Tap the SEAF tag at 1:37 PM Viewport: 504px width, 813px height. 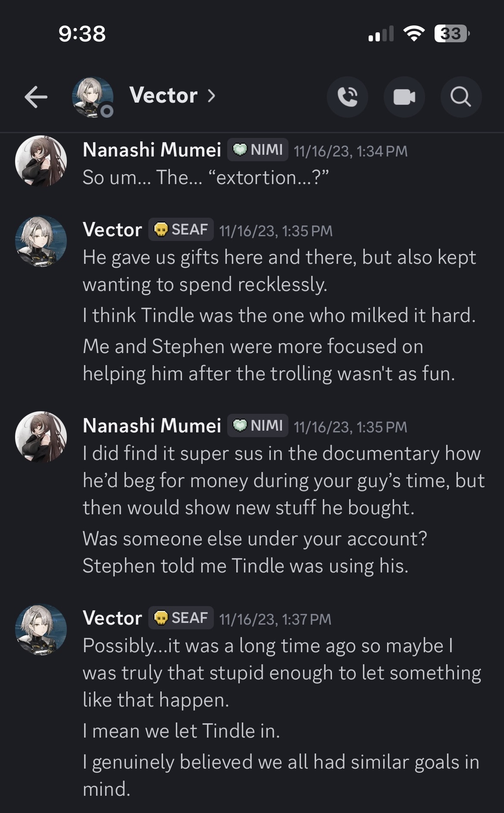181,618
